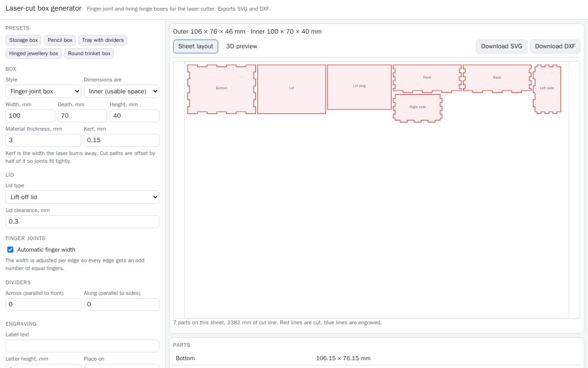Click the Across dividers input field
The image size is (588, 368).
pos(43,305)
